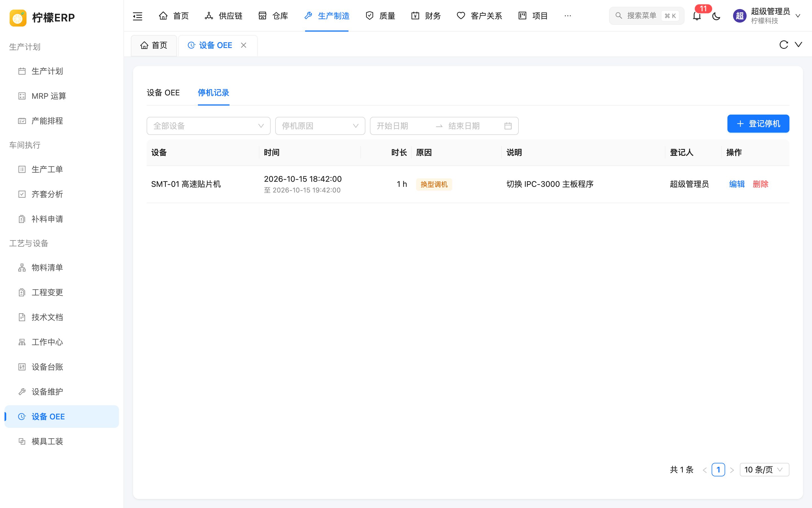Open 仓库 in the top navigation
This screenshot has width=812, height=508.
[x=273, y=16]
